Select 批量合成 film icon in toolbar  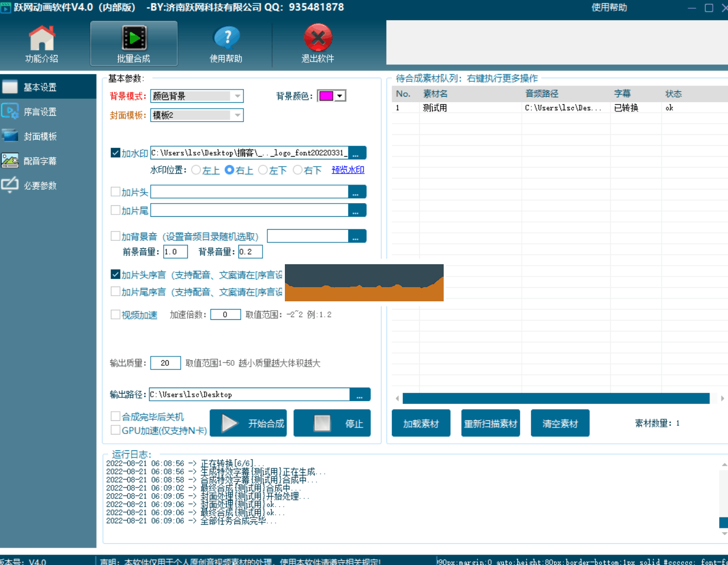pos(134,38)
